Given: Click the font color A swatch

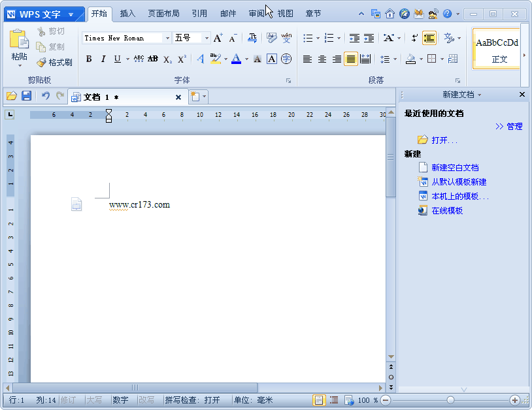Looking at the screenshot, I should click(236, 59).
